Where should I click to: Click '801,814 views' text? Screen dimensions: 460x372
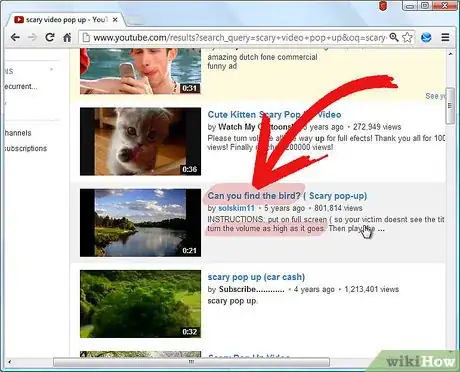point(338,208)
